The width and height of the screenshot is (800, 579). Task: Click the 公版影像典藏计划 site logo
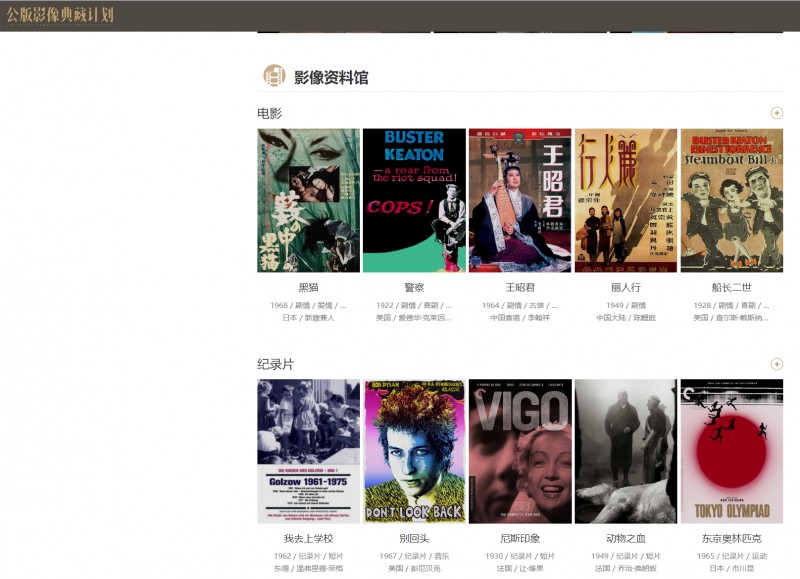pyautogui.click(x=60, y=15)
